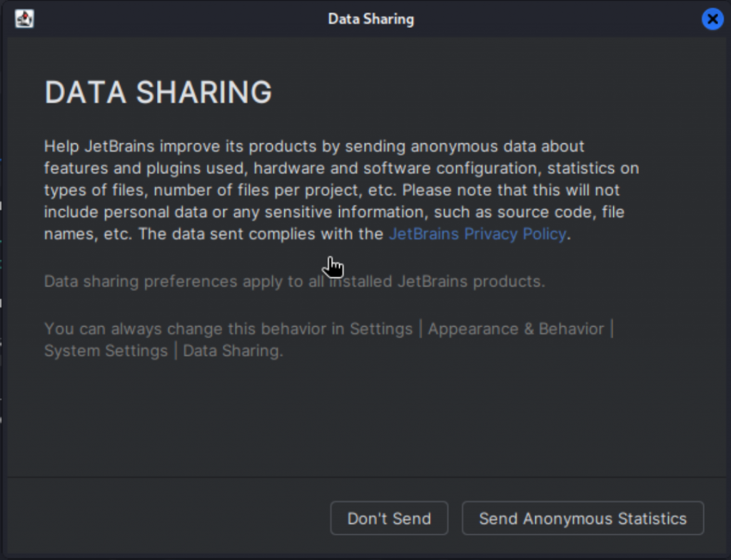This screenshot has height=560, width=731.
Task: Choose Send Anonymous Statistics
Action: 583,519
